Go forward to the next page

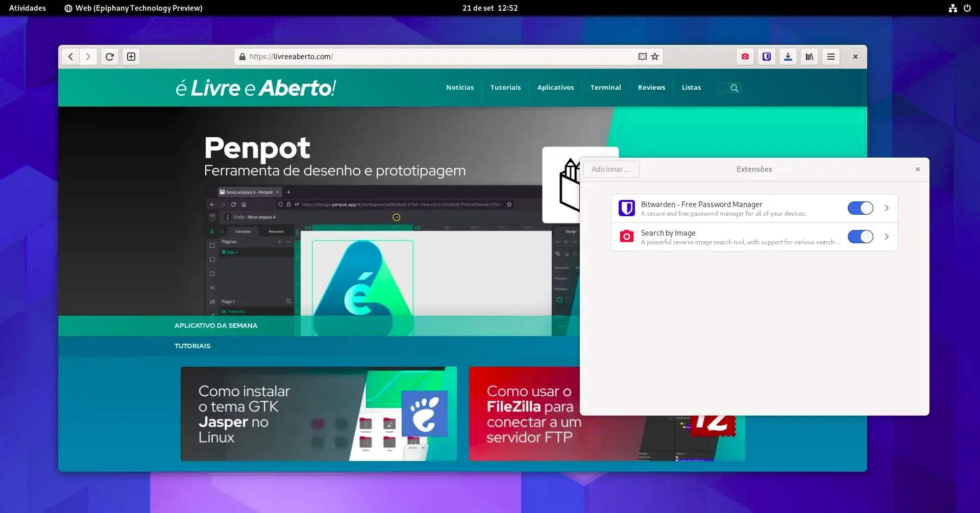click(x=88, y=57)
